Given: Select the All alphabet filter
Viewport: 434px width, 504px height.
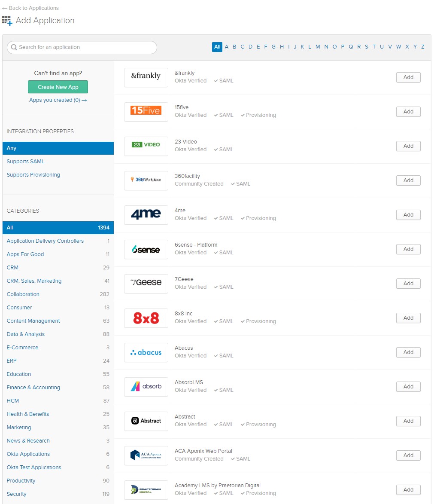Looking at the screenshot, I should tap(217, 47).
